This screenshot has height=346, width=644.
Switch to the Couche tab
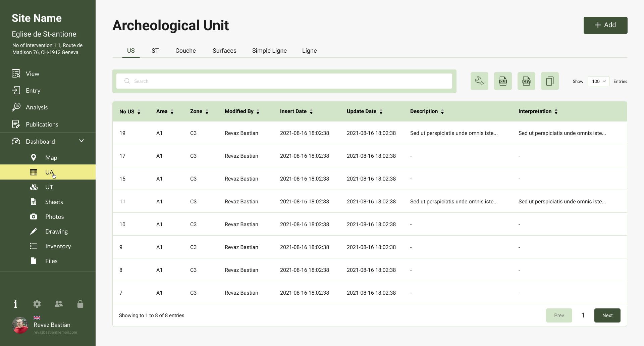pyautogui.click(x=185, y=51)
